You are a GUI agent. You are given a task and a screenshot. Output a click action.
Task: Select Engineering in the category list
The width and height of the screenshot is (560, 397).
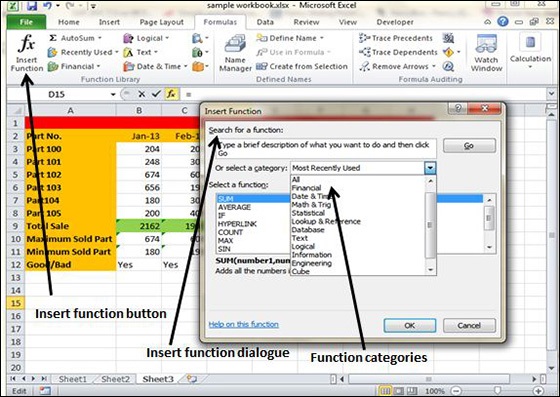pyautogui.click(x=311, y=263)
